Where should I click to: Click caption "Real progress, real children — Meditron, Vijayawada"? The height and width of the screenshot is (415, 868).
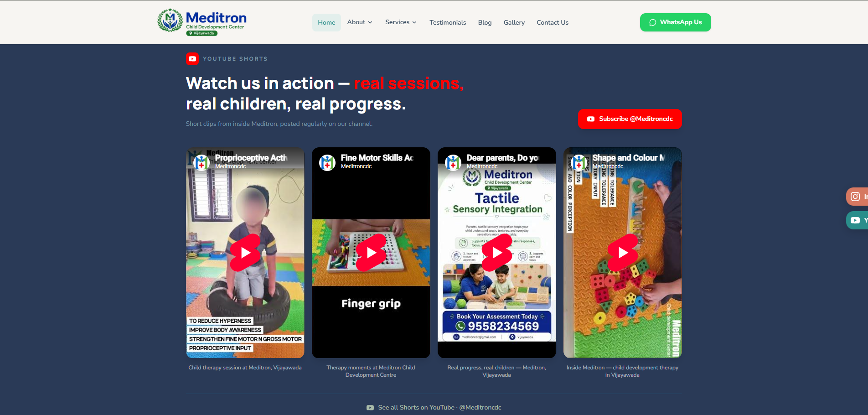point(496,371)
